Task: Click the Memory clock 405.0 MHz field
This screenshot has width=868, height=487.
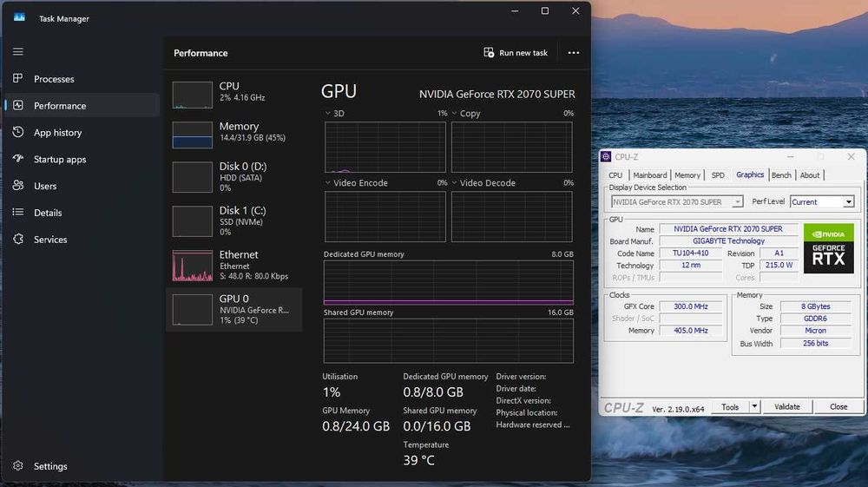Action: [x=690, y=331]
